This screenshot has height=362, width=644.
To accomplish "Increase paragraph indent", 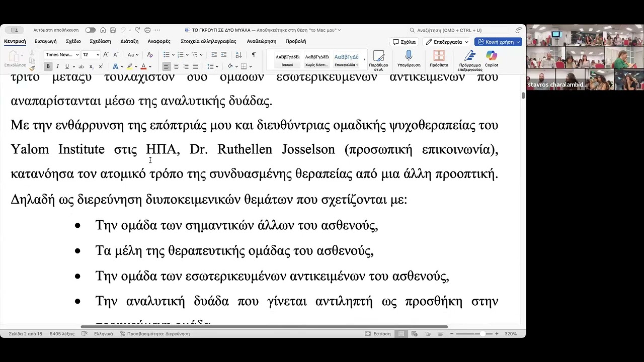I will click(223, 54).
